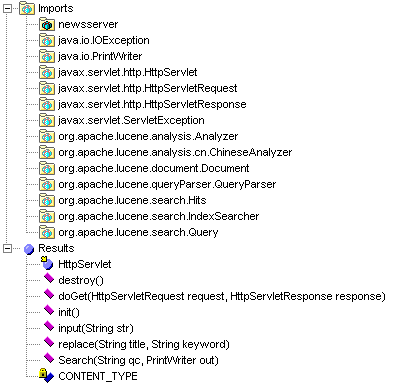
Task: Select java.io.IOException in the tree
Action: point(104,40)
